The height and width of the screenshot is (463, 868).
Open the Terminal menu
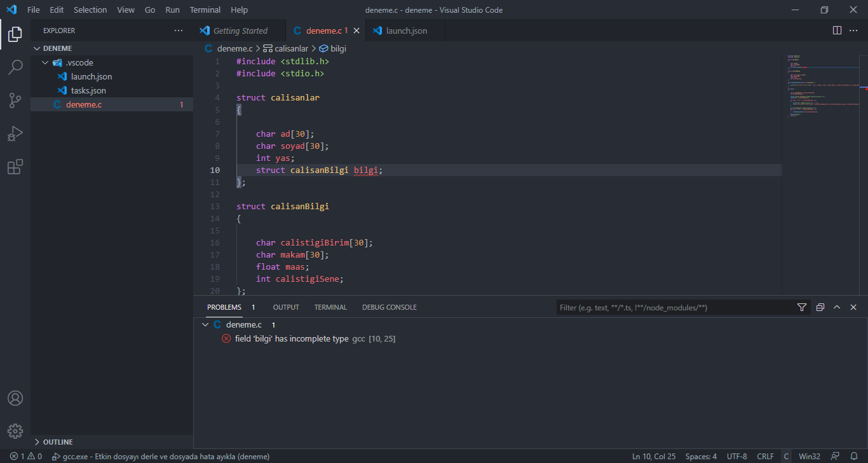click(x=205, y=10)
